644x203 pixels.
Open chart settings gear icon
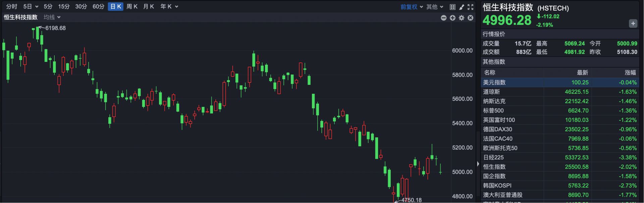[462, 18]
